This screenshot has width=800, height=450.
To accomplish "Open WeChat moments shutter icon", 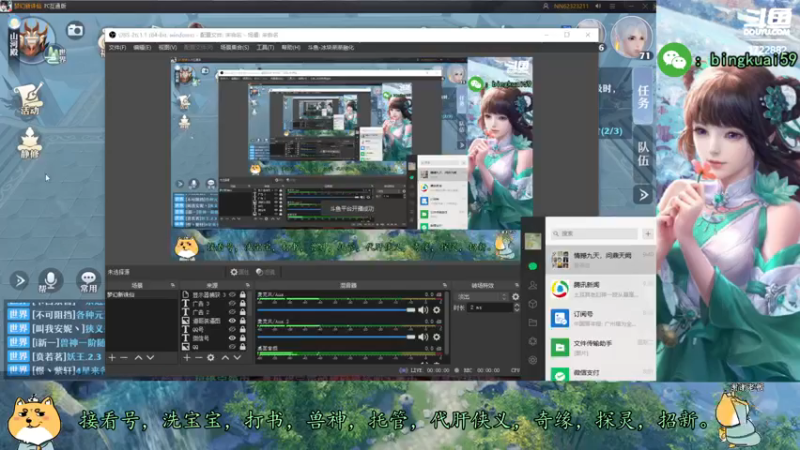I will (533, 341).
